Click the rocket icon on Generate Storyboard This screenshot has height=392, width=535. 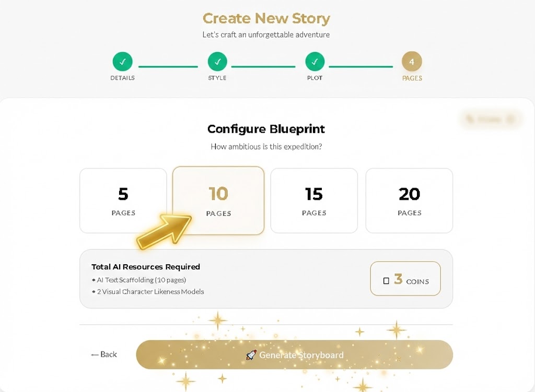251,355
